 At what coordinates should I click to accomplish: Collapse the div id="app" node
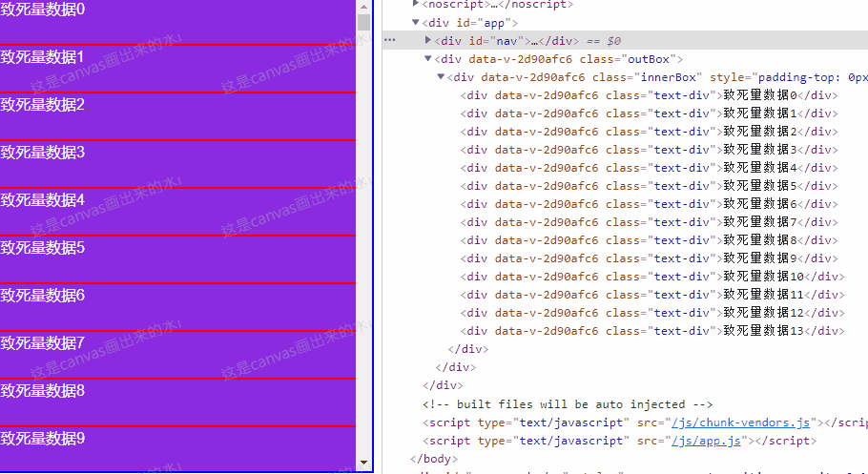coord(415,23)
